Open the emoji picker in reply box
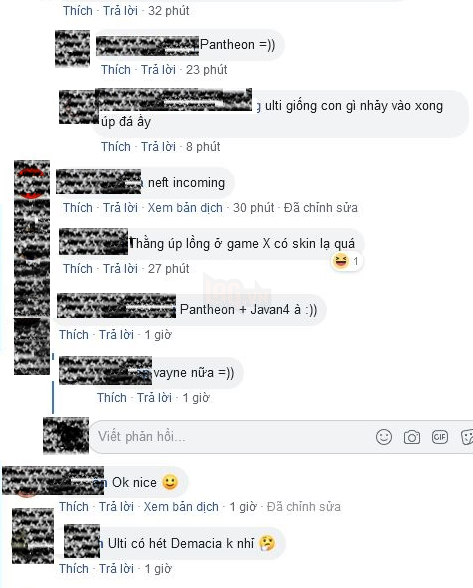The width and height of the screenshot is (473, 588). click(x=383, y=437)
